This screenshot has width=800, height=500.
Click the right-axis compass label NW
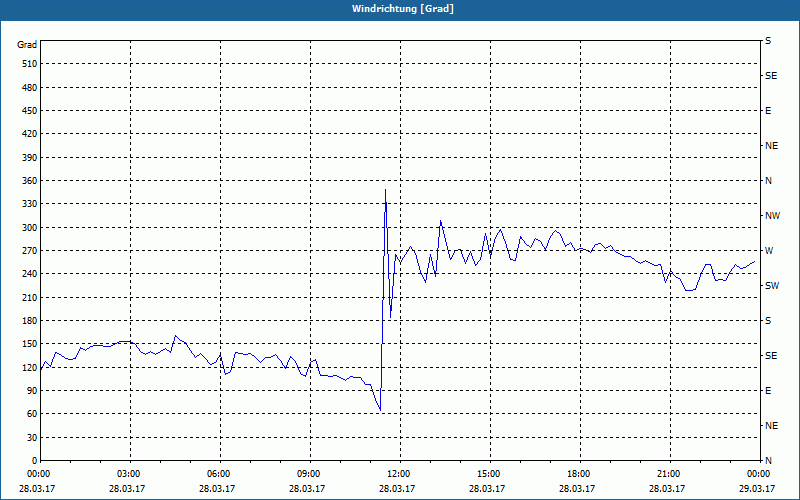pos(772,216)
